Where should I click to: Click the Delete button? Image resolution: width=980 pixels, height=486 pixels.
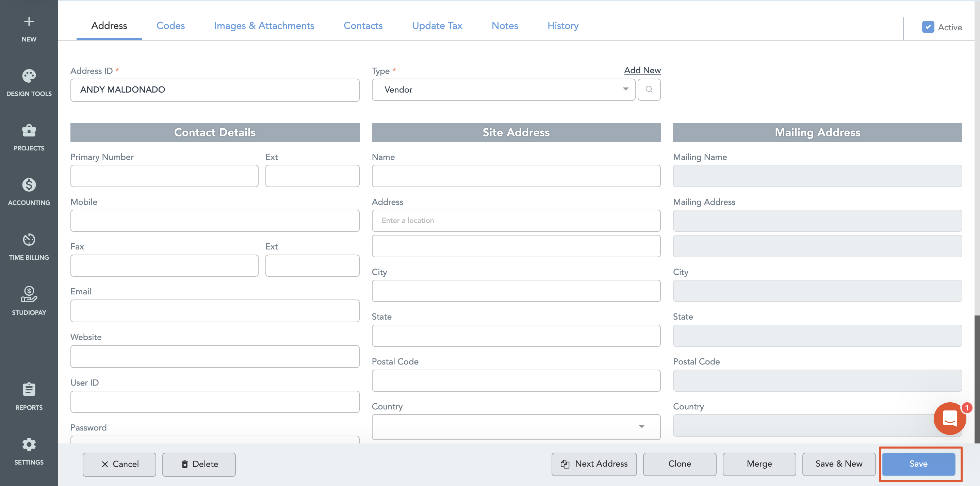(199, 464)
